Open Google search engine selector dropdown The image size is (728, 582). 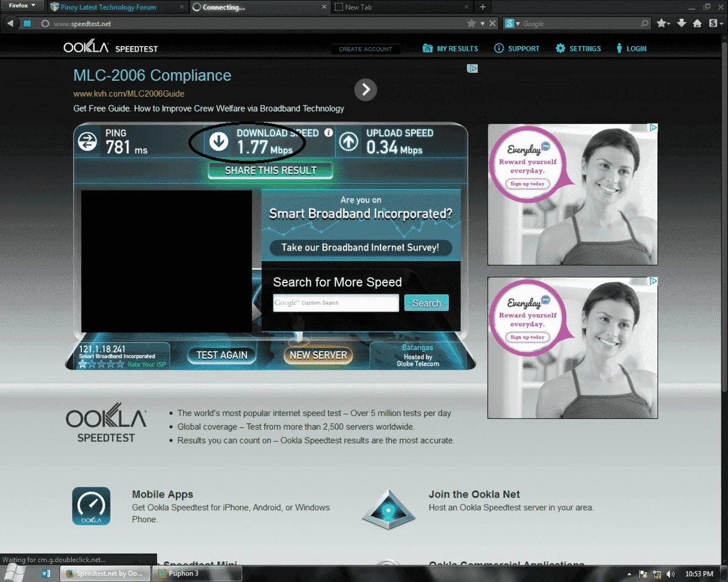click(513, 24)
